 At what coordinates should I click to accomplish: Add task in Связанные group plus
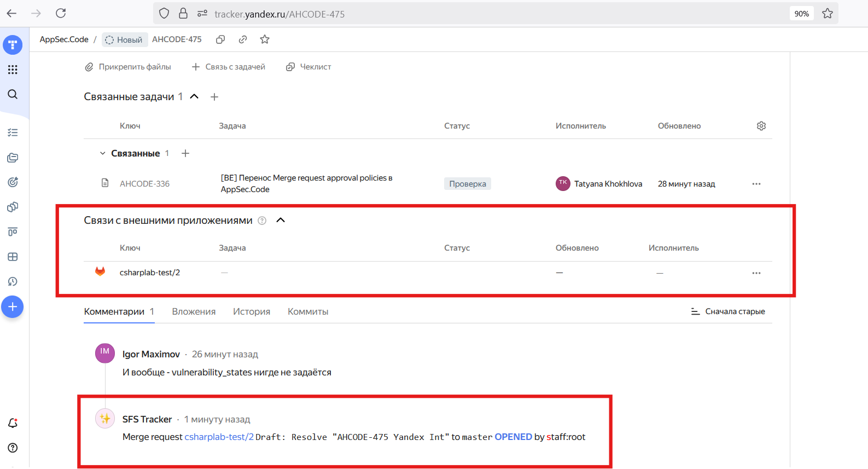point(185,153)
